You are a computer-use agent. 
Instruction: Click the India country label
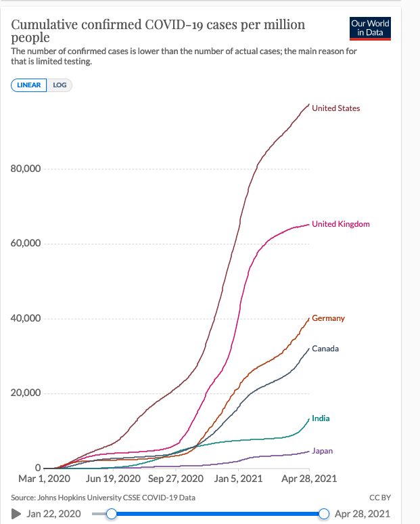(321, 418)
